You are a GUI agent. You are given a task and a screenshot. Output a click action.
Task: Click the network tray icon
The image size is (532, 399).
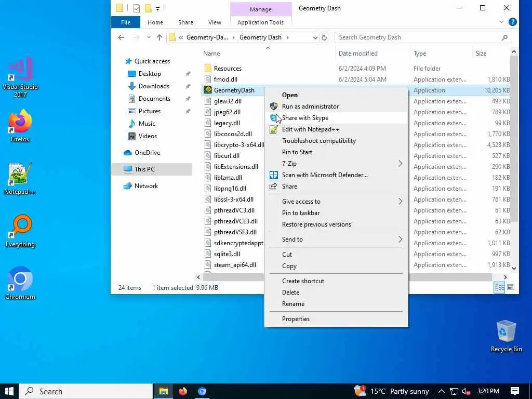pyautogui.click(x=454, y=392)
